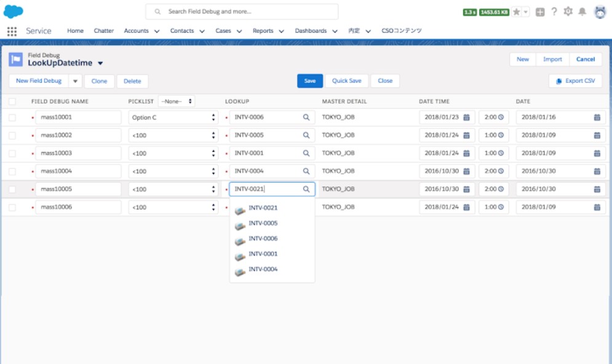
Task: Click the New Field Debug button
Action: (x=39, y=81)
